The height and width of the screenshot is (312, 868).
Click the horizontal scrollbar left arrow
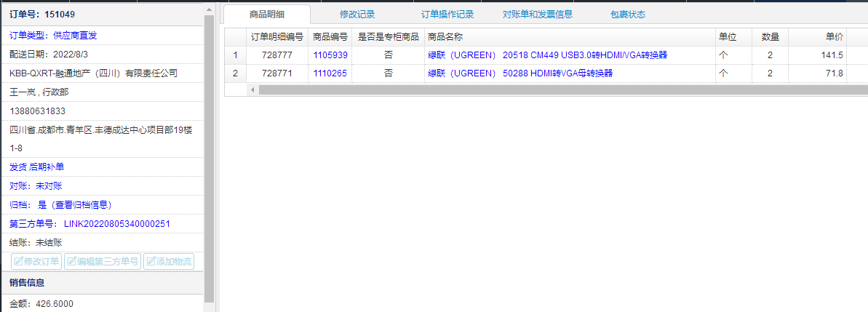click(252, 89)
